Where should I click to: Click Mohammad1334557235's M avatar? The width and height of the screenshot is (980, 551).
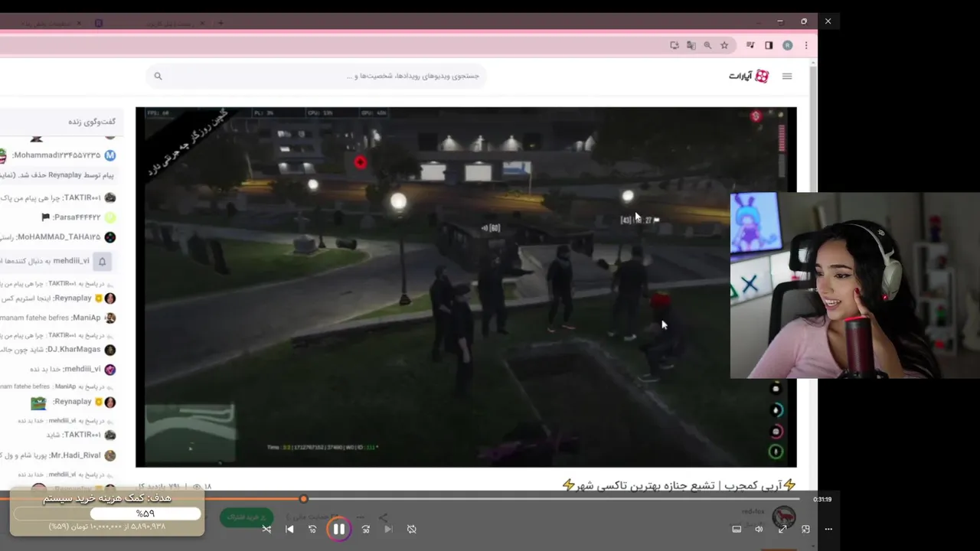pyautogui.click(x=109, y=155)
